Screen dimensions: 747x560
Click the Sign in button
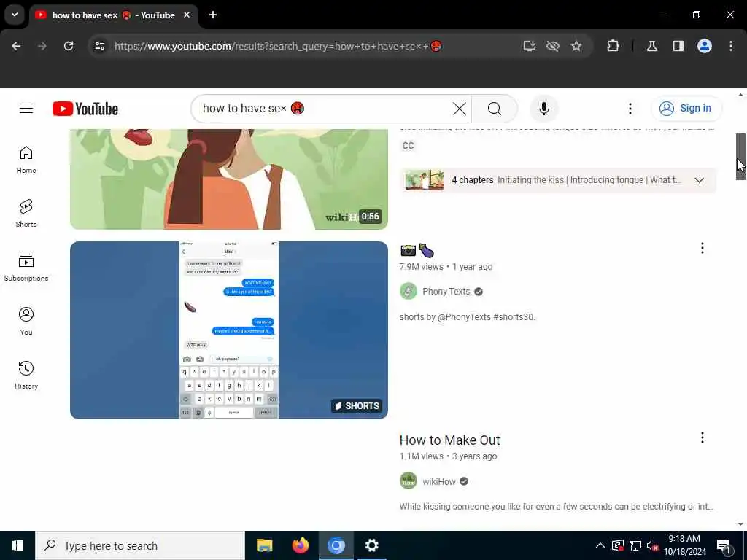pyautogui.click(x=686, y=109)
